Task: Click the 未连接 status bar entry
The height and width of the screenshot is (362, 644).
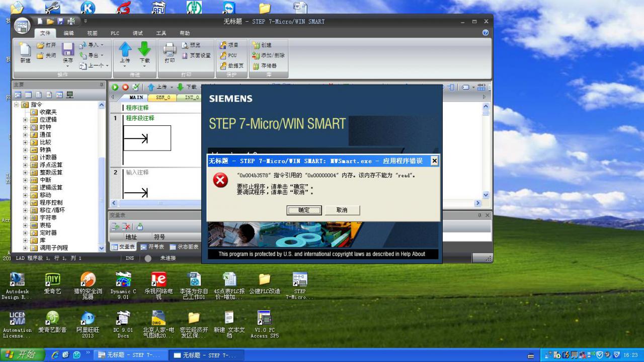Action: (x=168, y=258)
